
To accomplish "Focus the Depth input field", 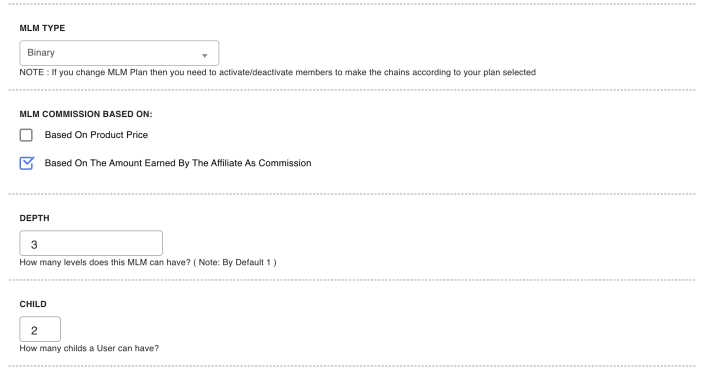I will (x=91, y=243).
